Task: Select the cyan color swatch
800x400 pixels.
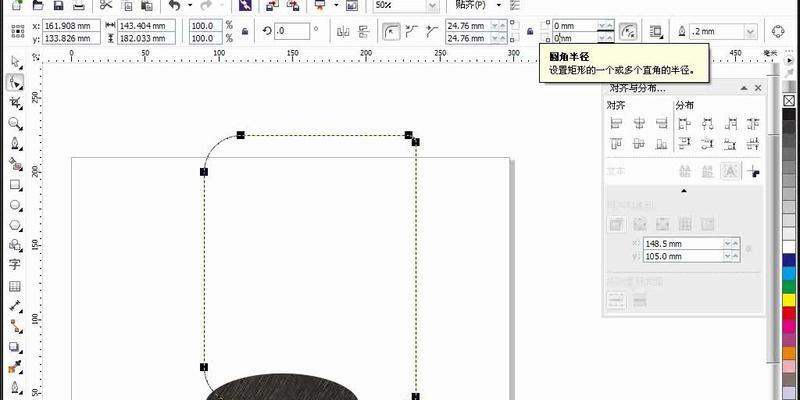Action: [789, 273]
